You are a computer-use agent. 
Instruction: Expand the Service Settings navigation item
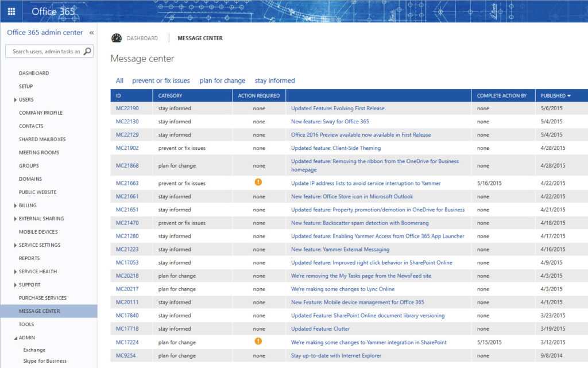[x=15, y=245]
